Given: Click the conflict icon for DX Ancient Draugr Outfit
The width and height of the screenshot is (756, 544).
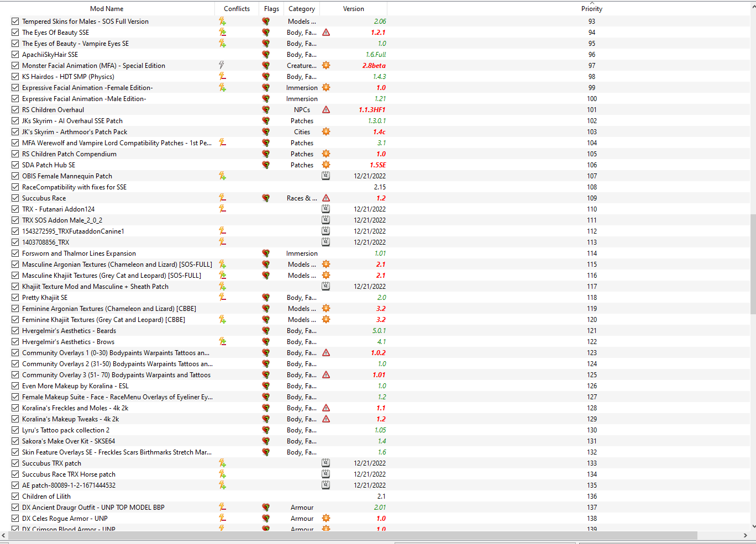Looking at the screenshot, I should click(x=222, y=508).
